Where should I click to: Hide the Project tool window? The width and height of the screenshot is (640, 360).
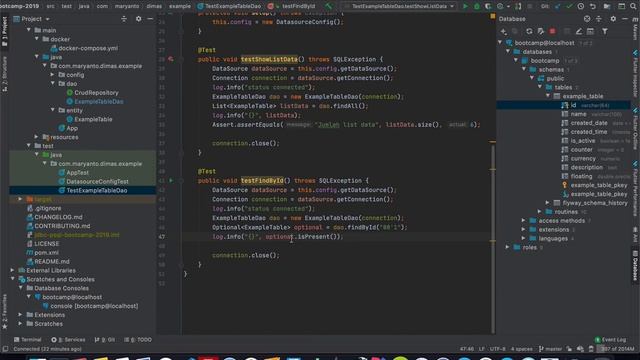150,19
